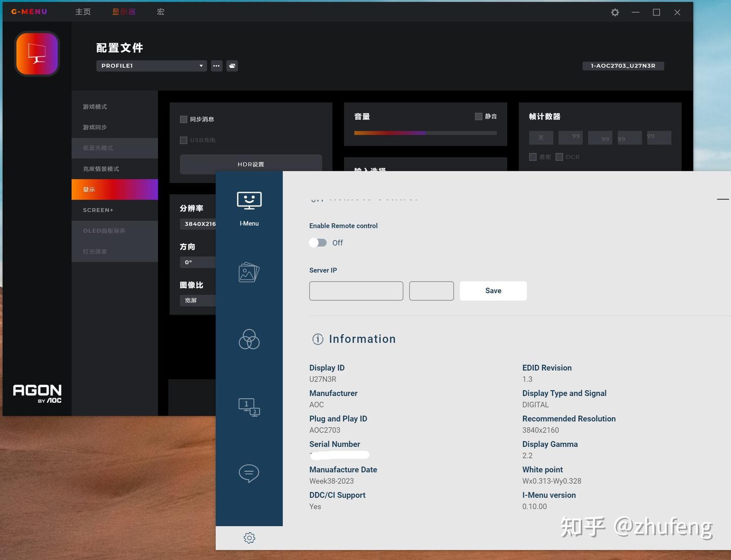The image size is (731, 560).
Task: Click the three-dots profile options button
Action: 217,66
